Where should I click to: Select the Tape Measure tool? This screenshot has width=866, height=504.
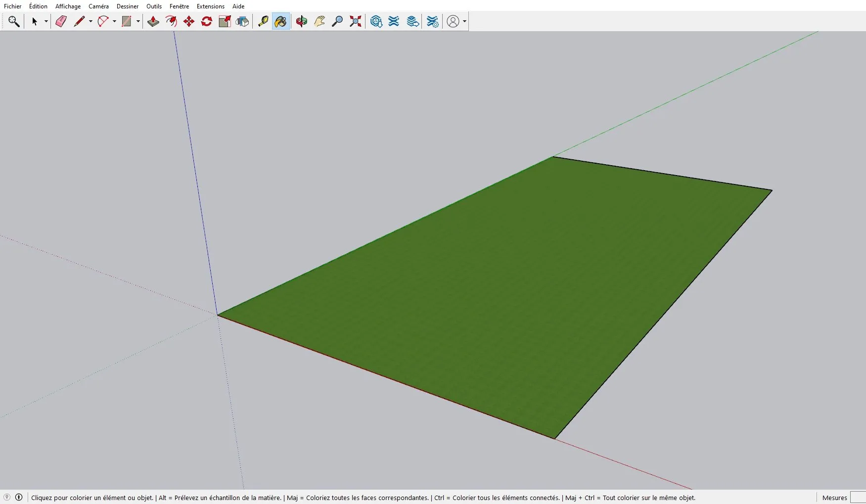tap(263, 21)
